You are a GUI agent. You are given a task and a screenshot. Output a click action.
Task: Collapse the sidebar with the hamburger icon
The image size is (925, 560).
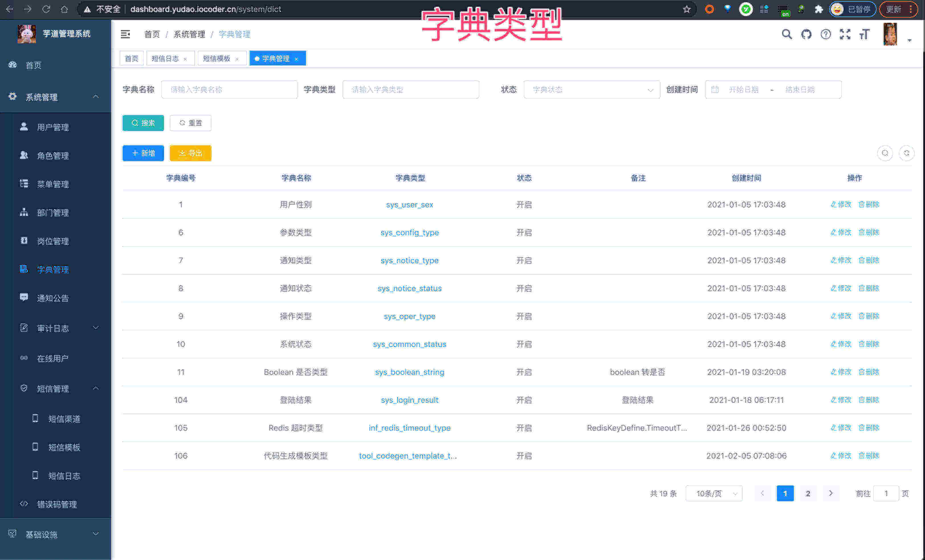click(x=125, y=34)
